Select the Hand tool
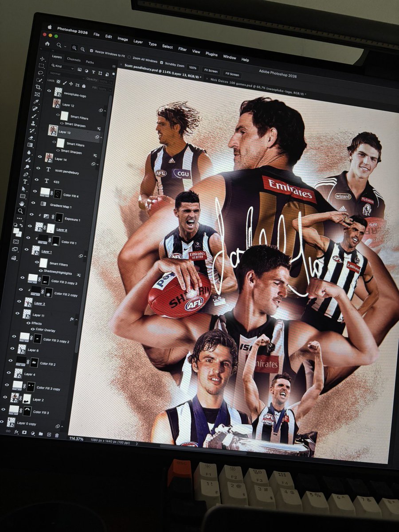 pyautogui.click(x=22, y=203)
